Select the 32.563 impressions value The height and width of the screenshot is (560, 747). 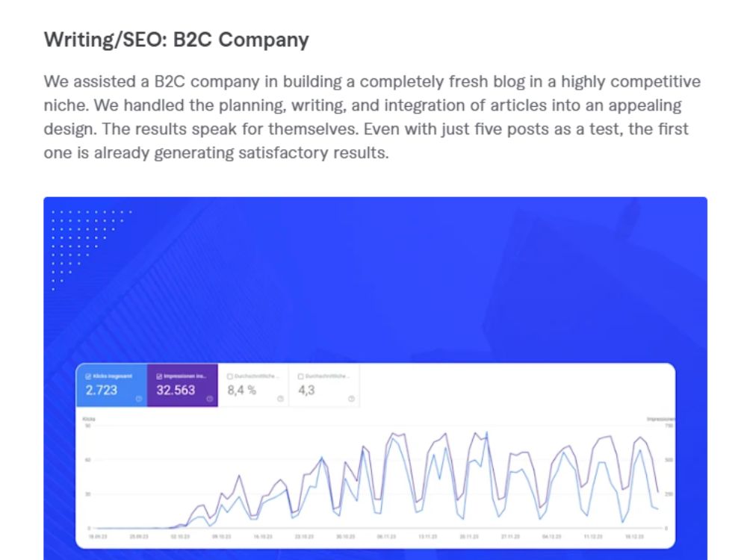(x=176, y=391)
